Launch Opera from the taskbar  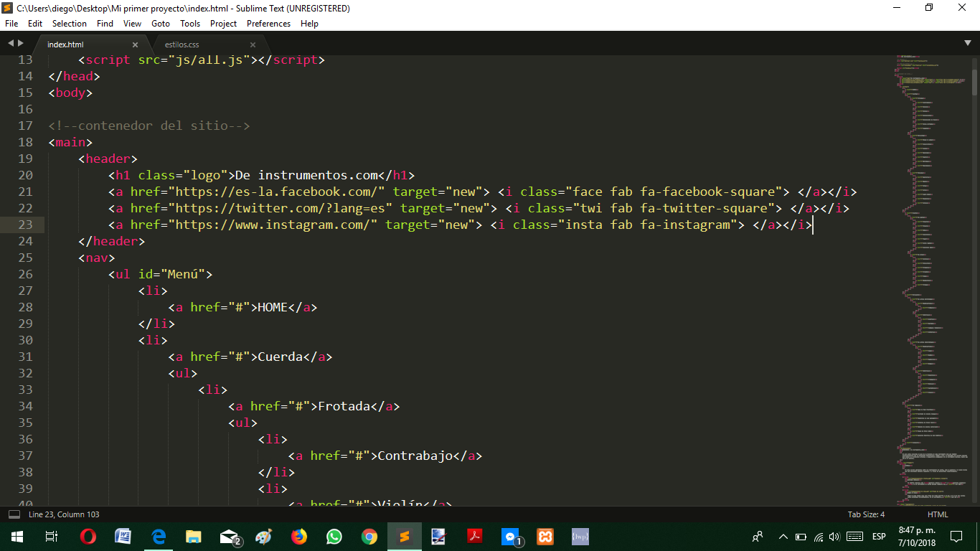(88, 536)
